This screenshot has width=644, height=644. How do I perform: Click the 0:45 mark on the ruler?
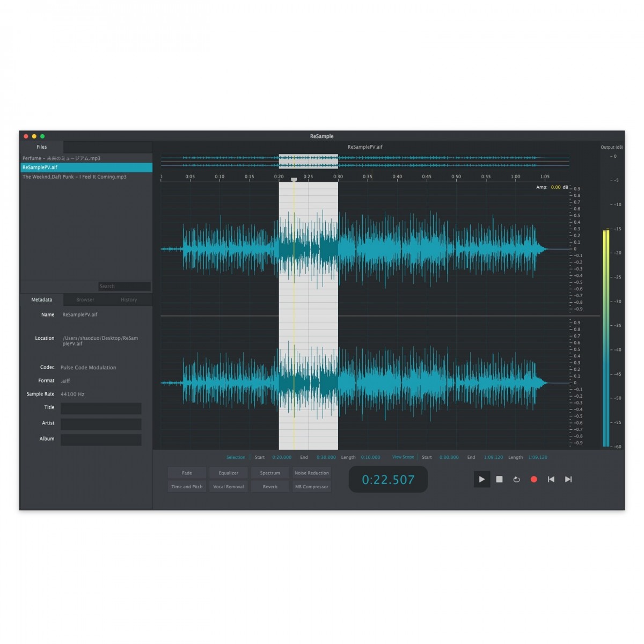pyautogui.click(x=427, y=177)
